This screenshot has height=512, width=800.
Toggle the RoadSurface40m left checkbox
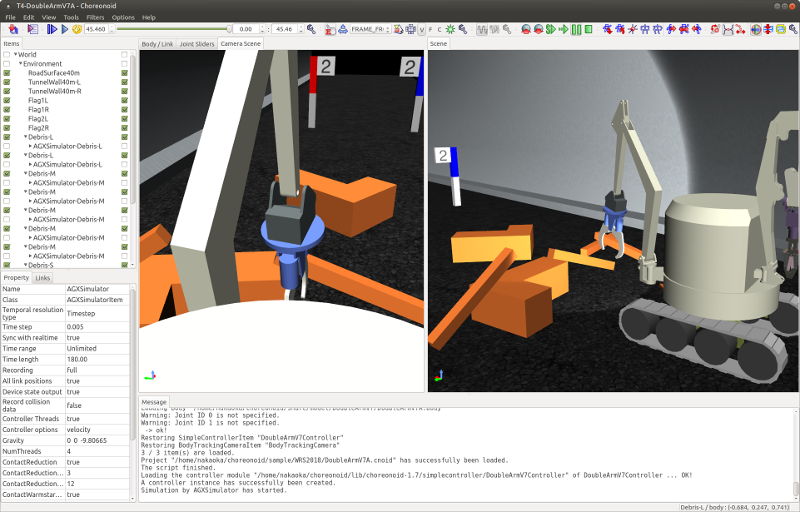point(7,73)
